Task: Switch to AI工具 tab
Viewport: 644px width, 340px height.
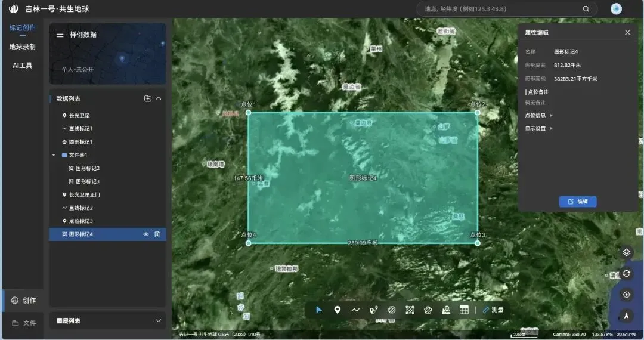Action: pyautogui.click(x=23, y=65)
